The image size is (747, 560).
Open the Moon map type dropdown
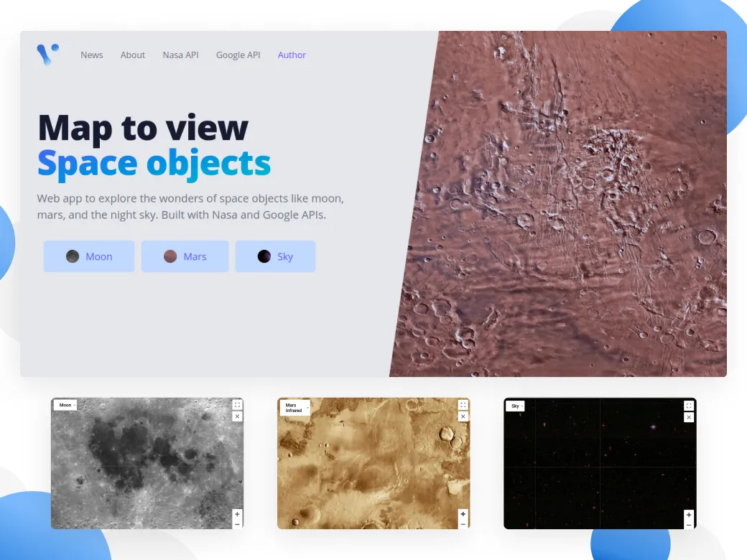pyautogui.click(x=65, y=405)
